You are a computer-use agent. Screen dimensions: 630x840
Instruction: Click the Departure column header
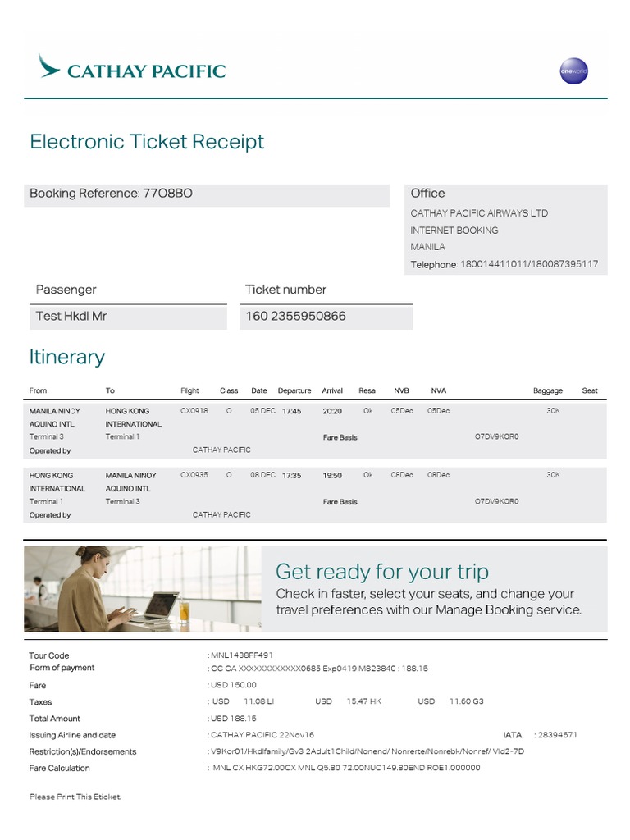click(294, 391)
